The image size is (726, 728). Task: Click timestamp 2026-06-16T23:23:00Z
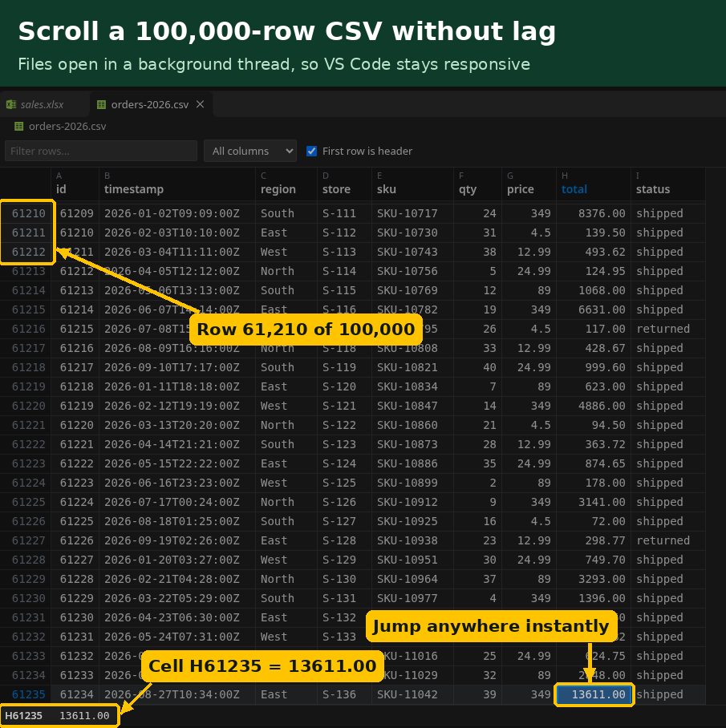point(177,483)
